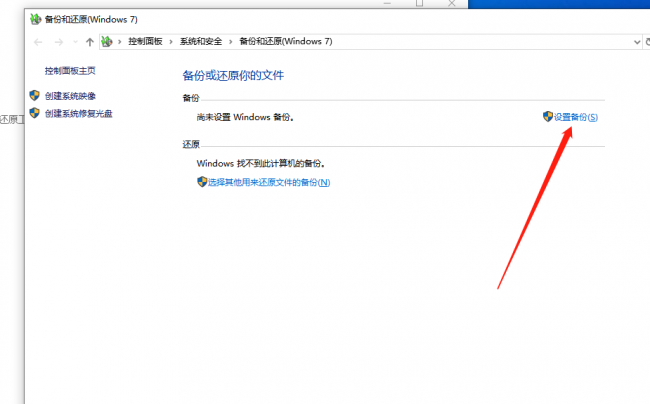Click the 还原 section label

coord(191,144)
